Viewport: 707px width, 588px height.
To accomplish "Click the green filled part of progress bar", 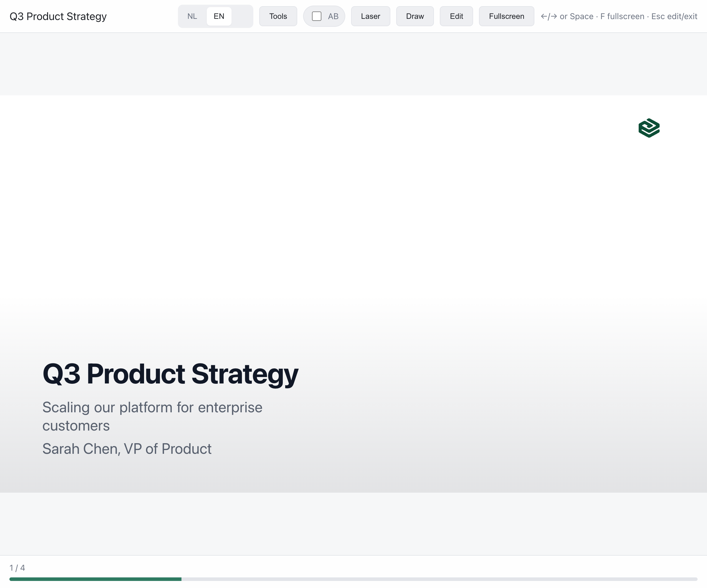I will pyautogui.click(x=95, y=579).
